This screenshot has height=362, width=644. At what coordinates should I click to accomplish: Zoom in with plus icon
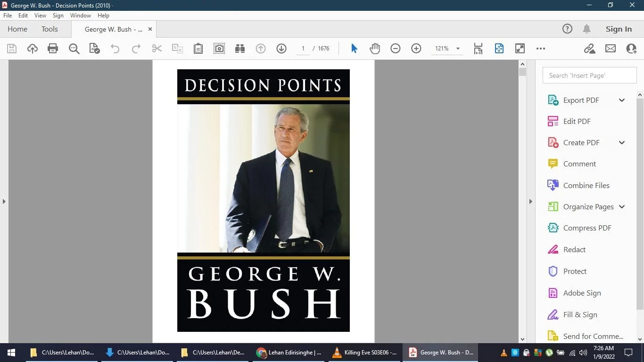pyautogui.click(x=416, y=49)
